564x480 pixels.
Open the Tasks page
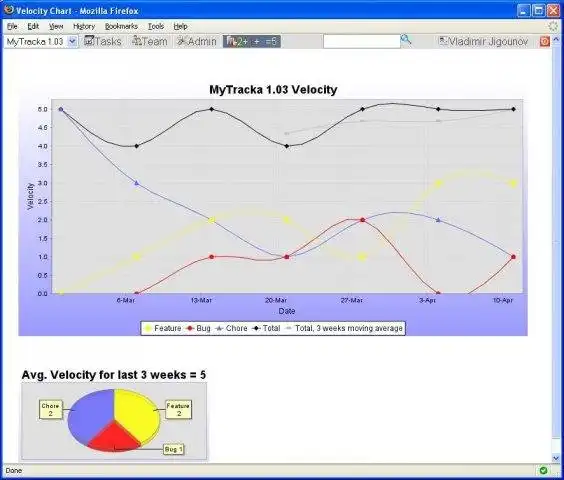(x=103, y=41)
